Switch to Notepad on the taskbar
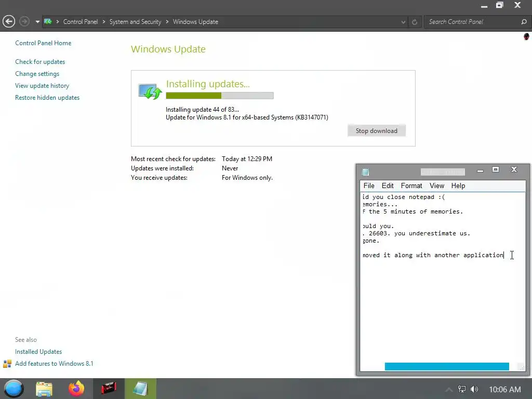 click(x=140, y=389)
